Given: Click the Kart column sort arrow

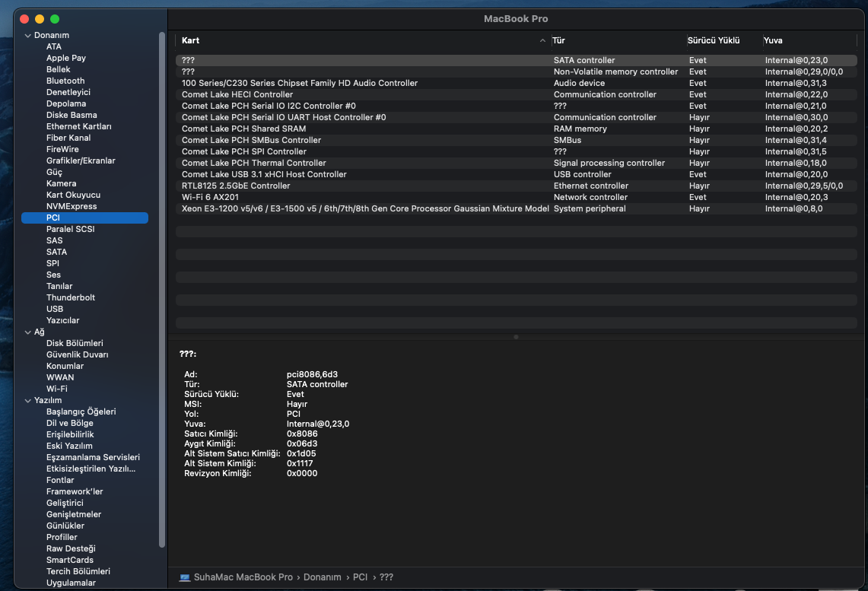Looking at the screenshot, I should pos(542,40).
